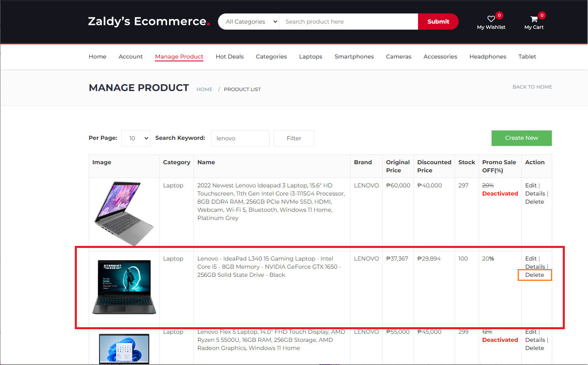Open the All Categories dropdown
Viewport: 588px width, 365px height.
tap(248, 21)
